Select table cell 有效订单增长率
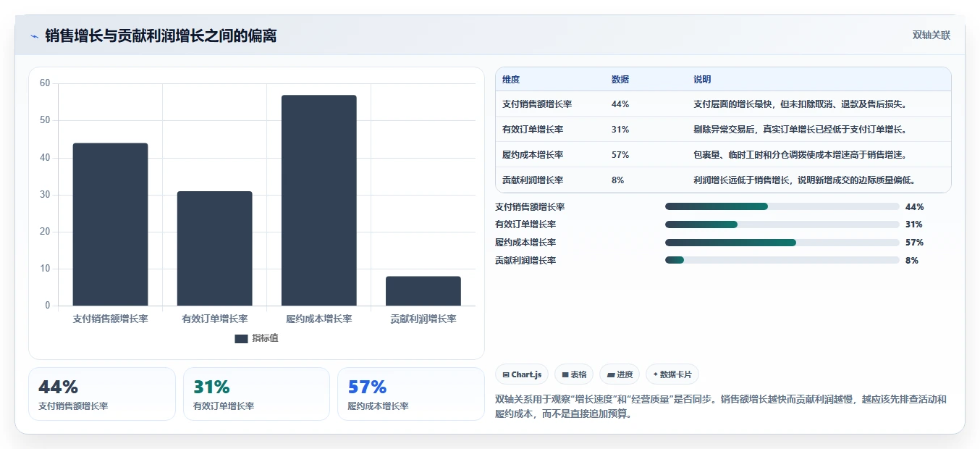This screenshot has width=980, height=449. click(533, 130)
